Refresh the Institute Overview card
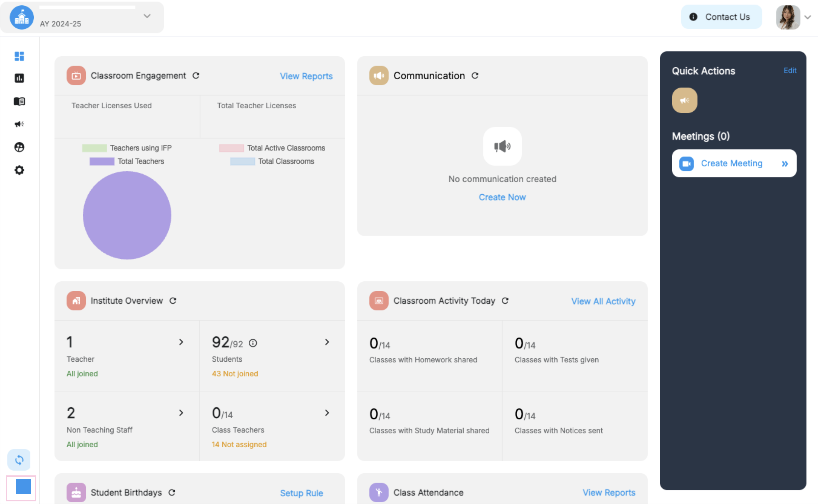The image size is (818, 504). [x=173, y=301]
